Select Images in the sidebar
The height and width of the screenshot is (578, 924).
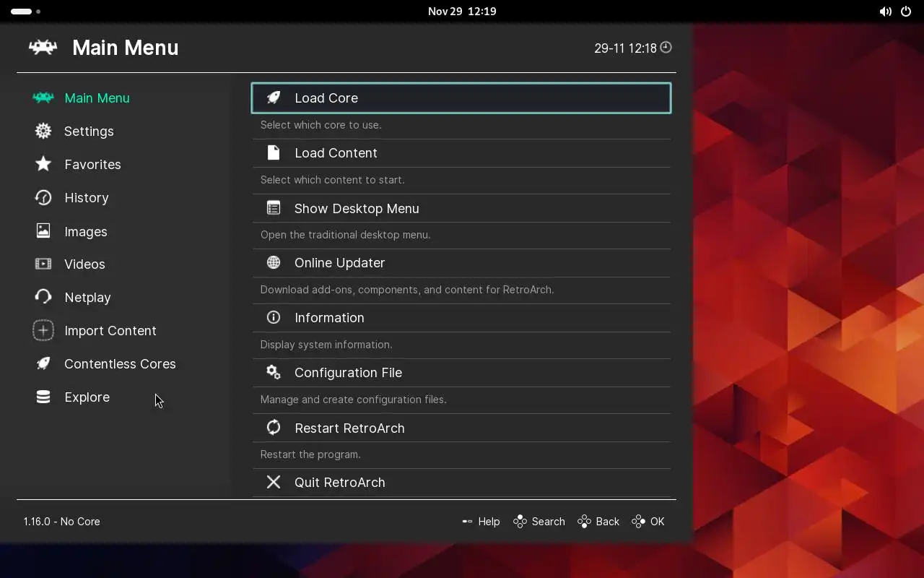85,231
